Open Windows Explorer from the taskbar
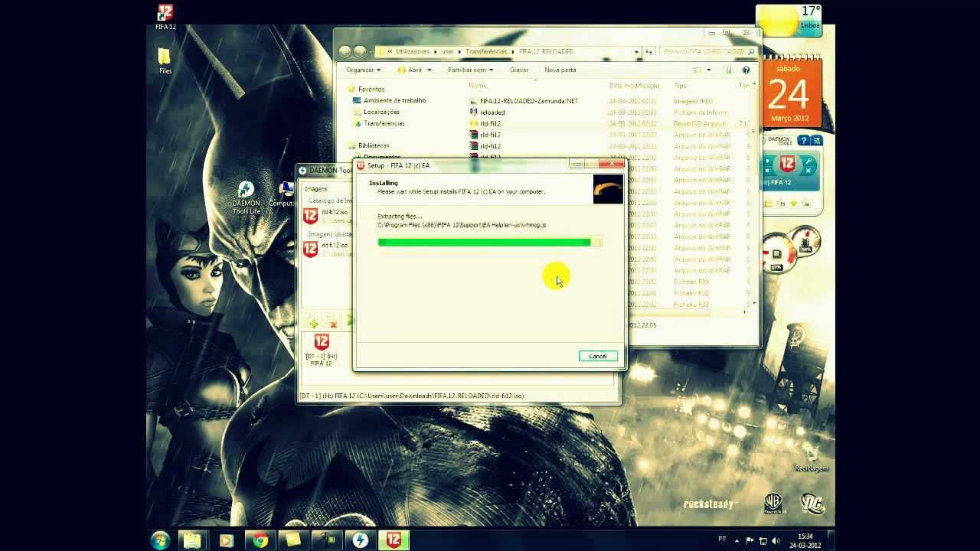The height and width of the screenshot is (551, 980). click(192, 540)
